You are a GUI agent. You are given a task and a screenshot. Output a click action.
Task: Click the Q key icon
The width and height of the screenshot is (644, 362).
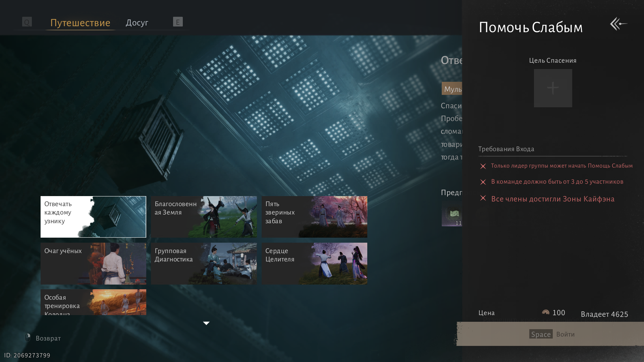click(x=27, y=22)
